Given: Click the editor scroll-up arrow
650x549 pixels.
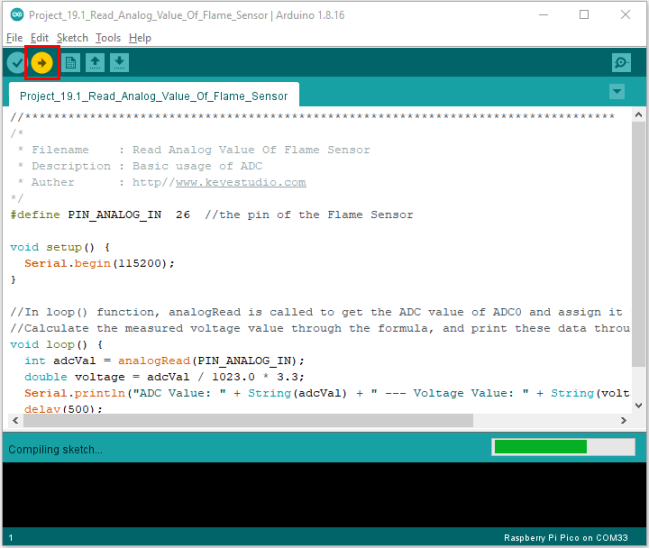Looking at the screenshot, I should pos(638,115).
